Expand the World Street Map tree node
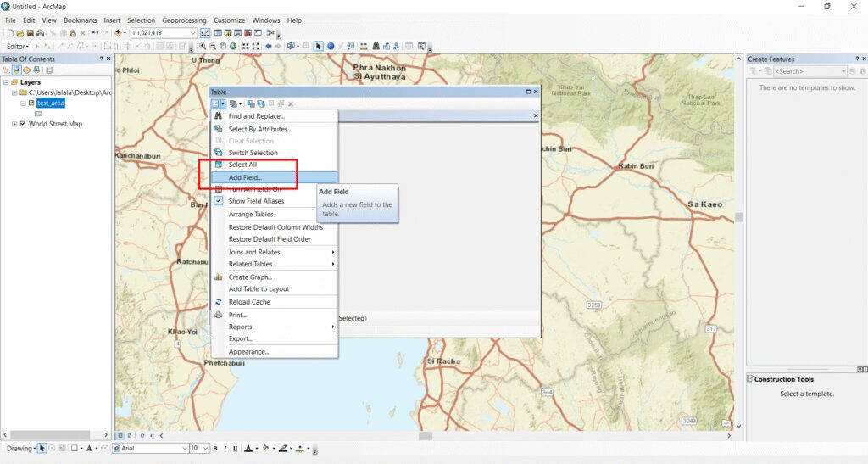Image resolution: width=868 pixels, height=464 pixels. pos(14,124)
